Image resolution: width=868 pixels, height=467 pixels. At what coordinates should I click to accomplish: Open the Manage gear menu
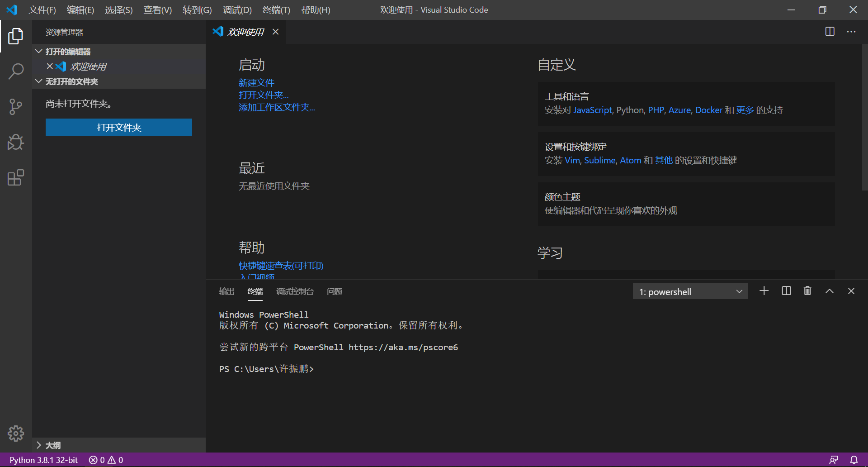[16, 434]
